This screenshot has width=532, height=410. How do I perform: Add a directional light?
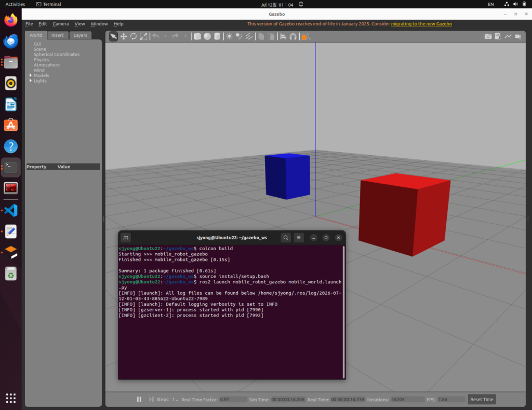249,36
